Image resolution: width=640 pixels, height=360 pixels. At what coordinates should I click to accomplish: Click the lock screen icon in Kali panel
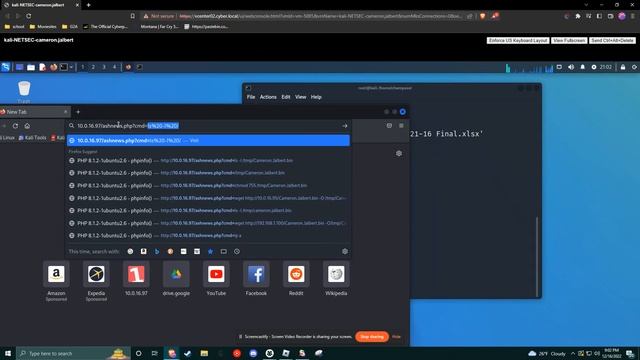click(x=623, y=67)
